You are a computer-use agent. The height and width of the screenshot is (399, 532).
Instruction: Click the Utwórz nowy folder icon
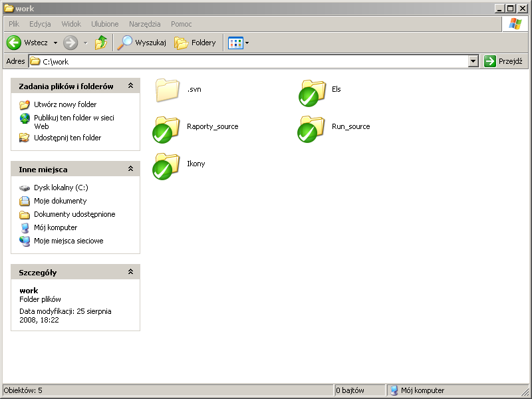(x=25, y=104)
